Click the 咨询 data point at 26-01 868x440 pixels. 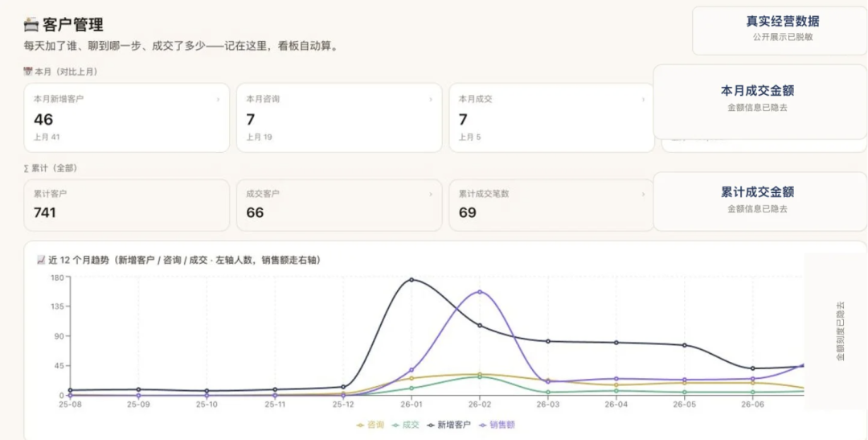pyautogui.click(x=411, y=379)
